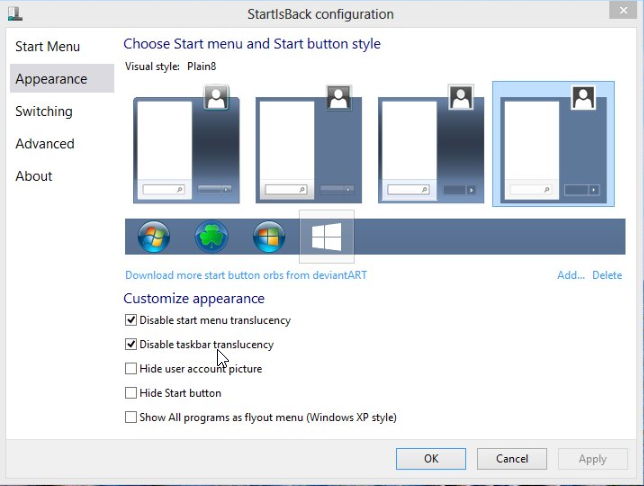Enable Hide Start button option
The width and height of the screenshot is (644, 486).
(131, 393)
